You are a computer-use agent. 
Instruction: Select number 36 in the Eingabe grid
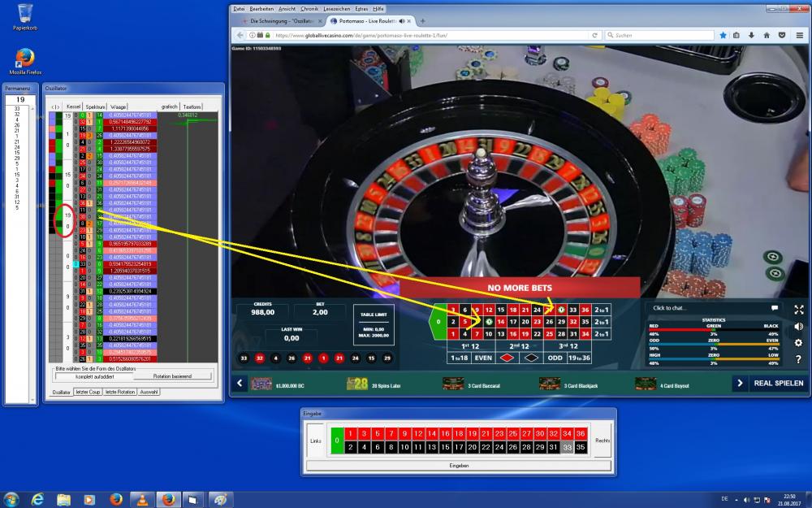(x=581, y=434)
